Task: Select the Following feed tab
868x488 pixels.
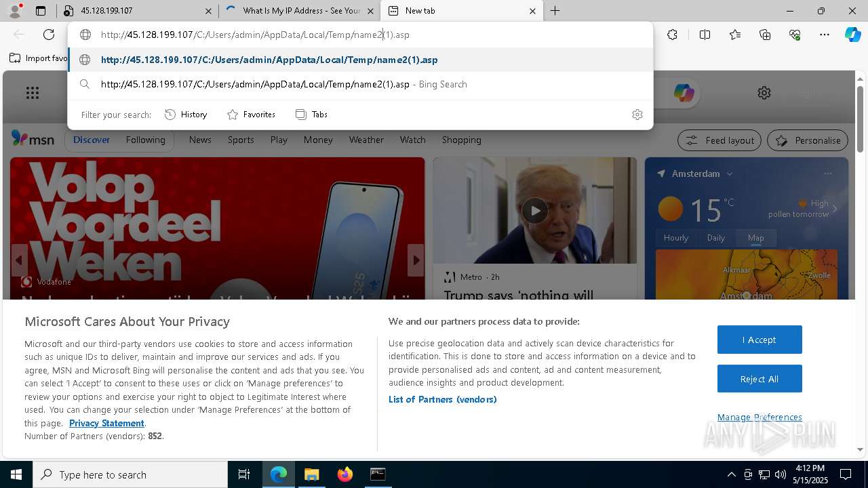Action: (145, 140)
